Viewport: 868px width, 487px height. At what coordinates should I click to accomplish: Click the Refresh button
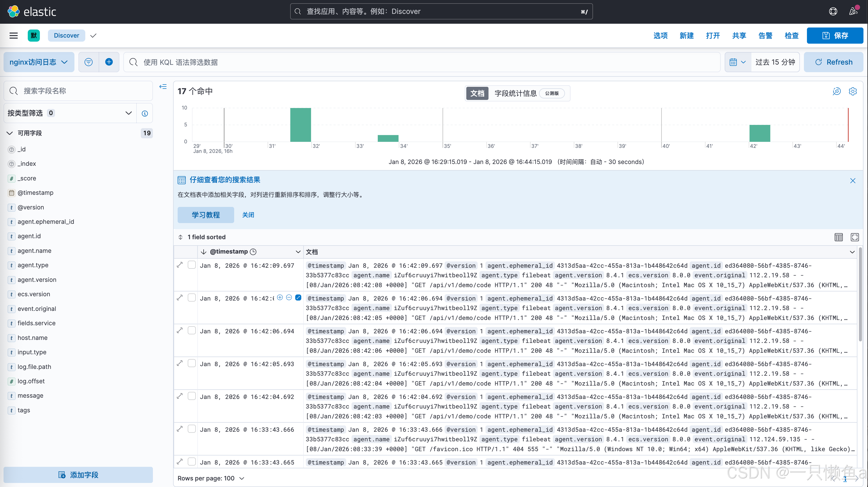coord(833,62)
